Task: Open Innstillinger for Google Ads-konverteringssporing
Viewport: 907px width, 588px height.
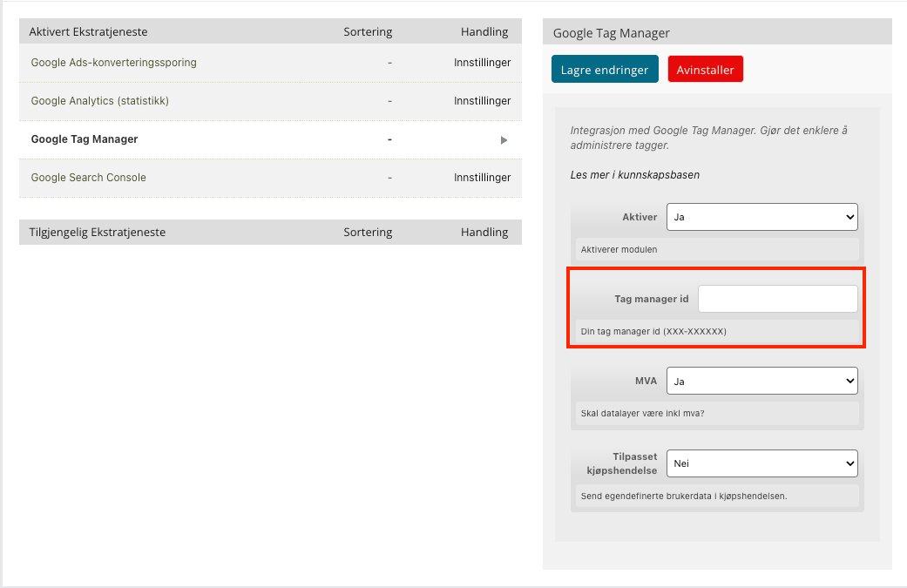Action: (482, 63)
